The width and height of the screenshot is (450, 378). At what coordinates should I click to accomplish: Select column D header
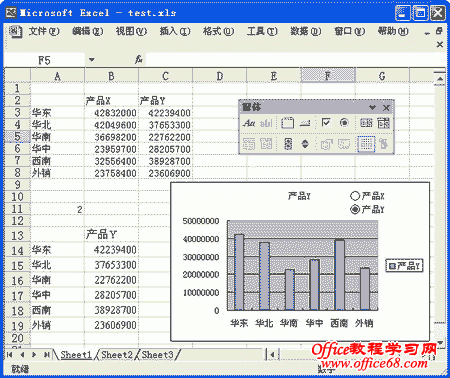click(220, 76)
